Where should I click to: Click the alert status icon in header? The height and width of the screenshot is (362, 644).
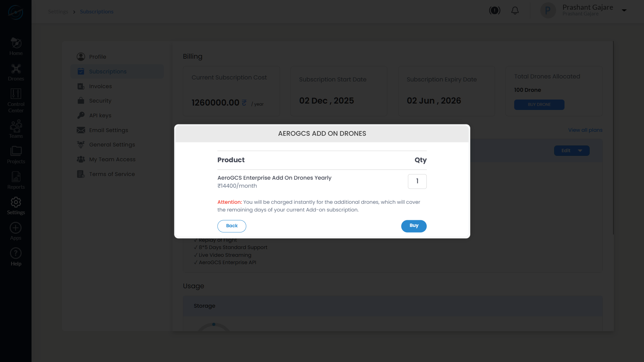tap(494, 11)
